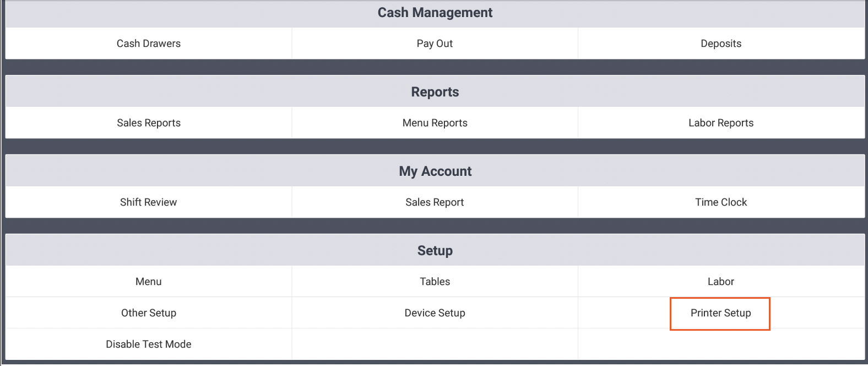This screenshot has width=868, height=366.
Task: Select Tables setup
Action: (x=435, y=282)
